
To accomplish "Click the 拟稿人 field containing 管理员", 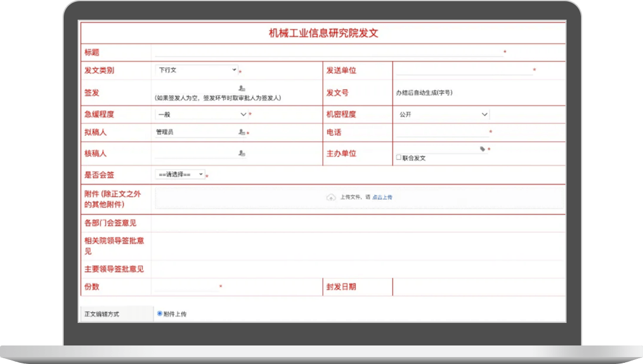I will (x=195, y=133).
